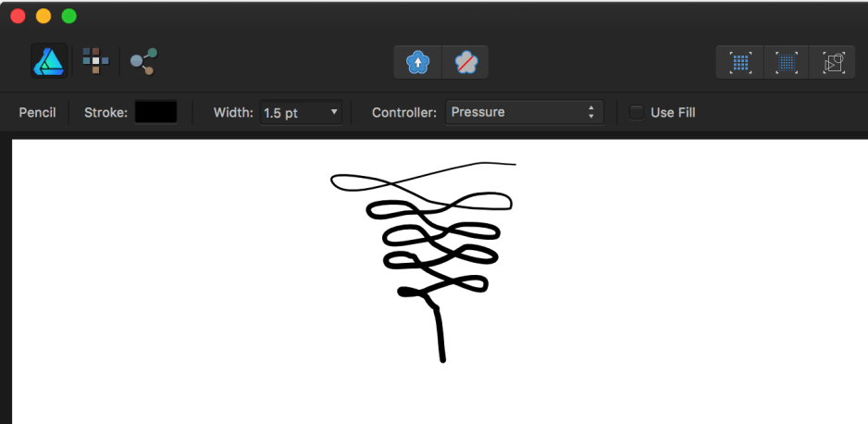Toggle Move By Whole Pixels icon
The width and height of the screenshot is (868, 424).
click(787, 62)
